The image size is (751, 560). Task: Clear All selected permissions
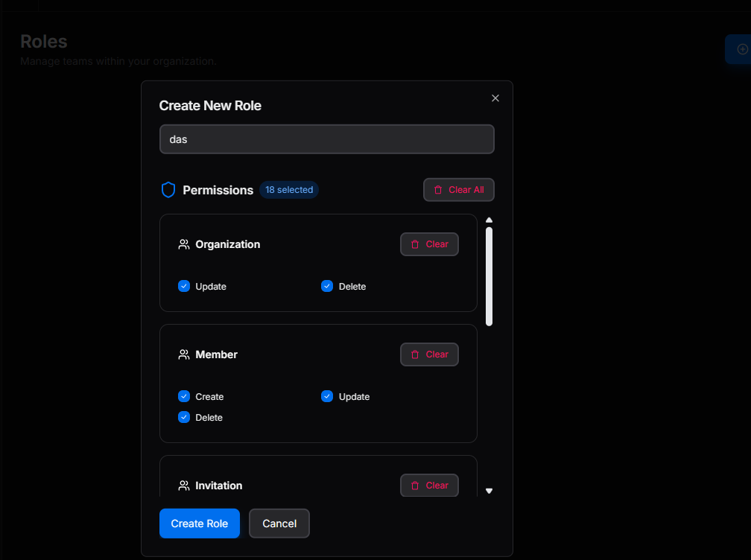(x=459, y=189)
